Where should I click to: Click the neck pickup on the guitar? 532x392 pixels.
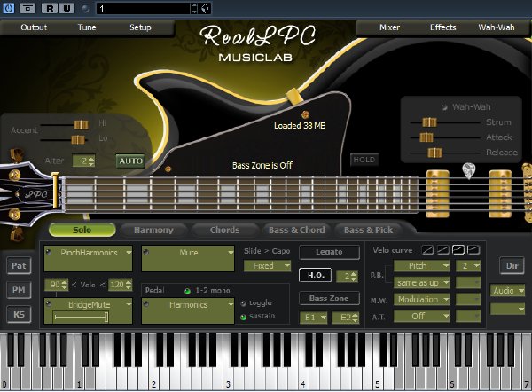(x=438, y=194)
